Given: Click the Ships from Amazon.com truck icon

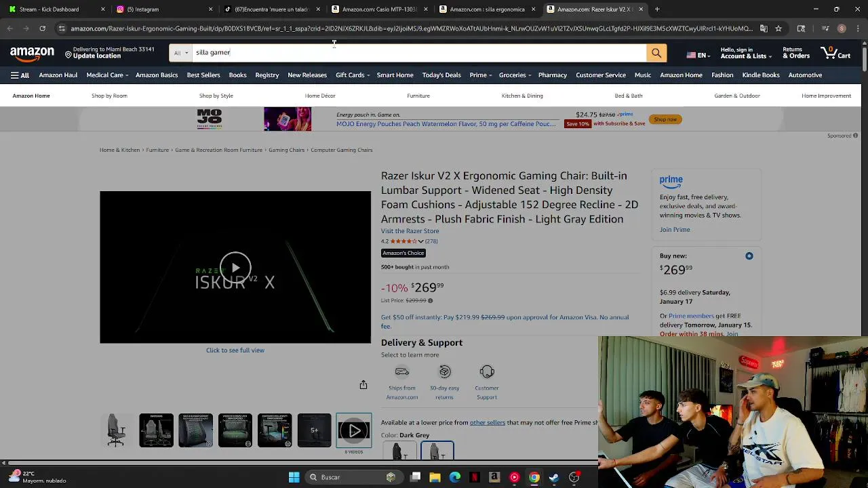Looking at the screenshot, I should click(x=402, y=371).
